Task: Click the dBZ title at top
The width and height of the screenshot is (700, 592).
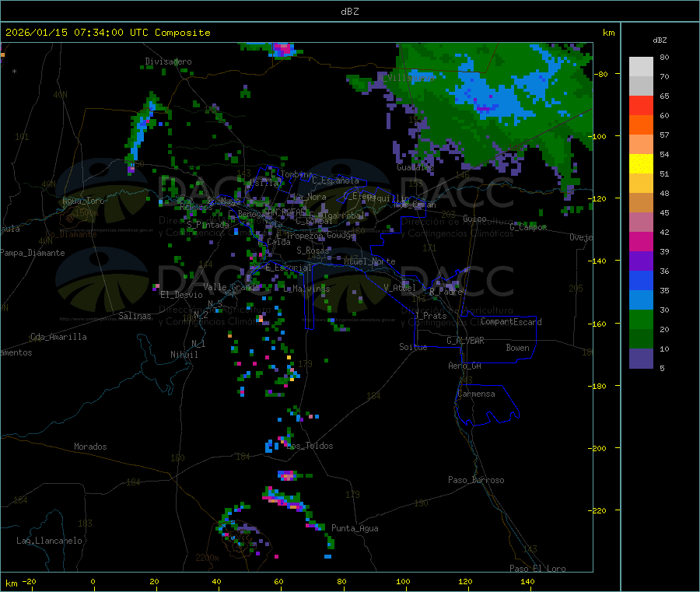Action: pos(349,12)
